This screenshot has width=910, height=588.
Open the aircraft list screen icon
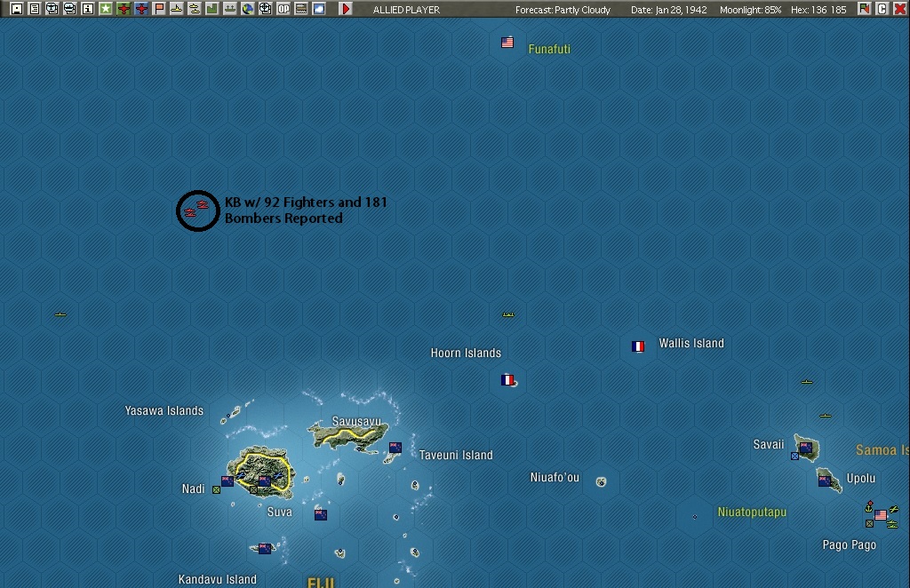(52, 9)
